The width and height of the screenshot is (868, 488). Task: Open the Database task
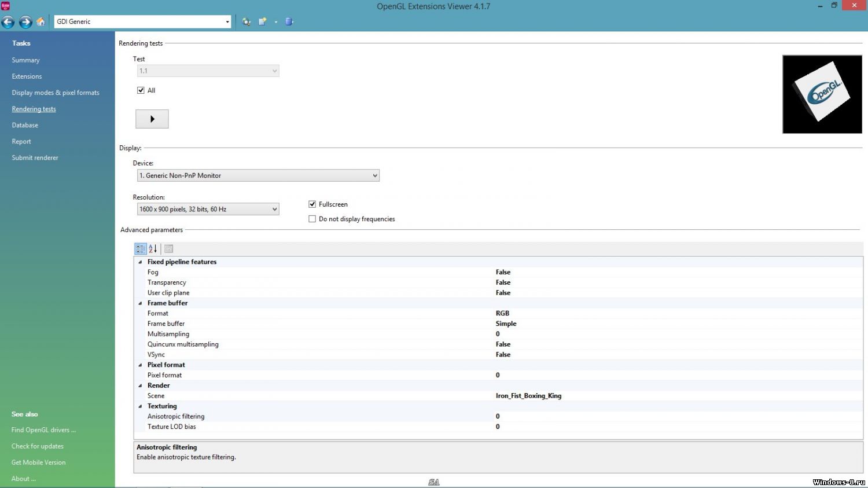tap(25, 125)
